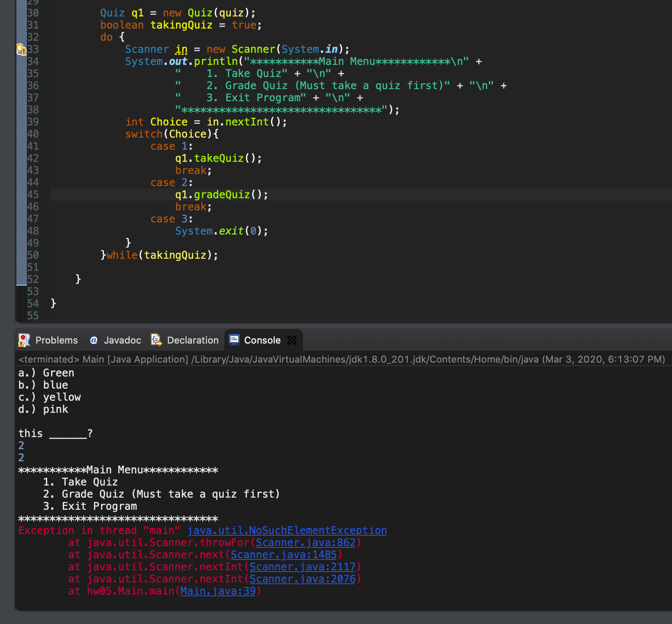This screenshot has width=672, height=624.
Task: Click takingQuiz inside the while condition
Action: pos(175,255)
